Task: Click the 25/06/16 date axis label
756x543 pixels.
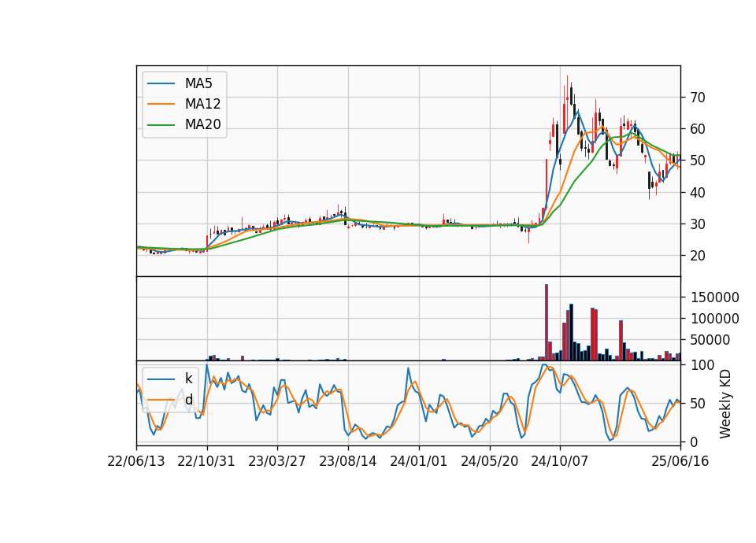Action: tap(680, 461)
